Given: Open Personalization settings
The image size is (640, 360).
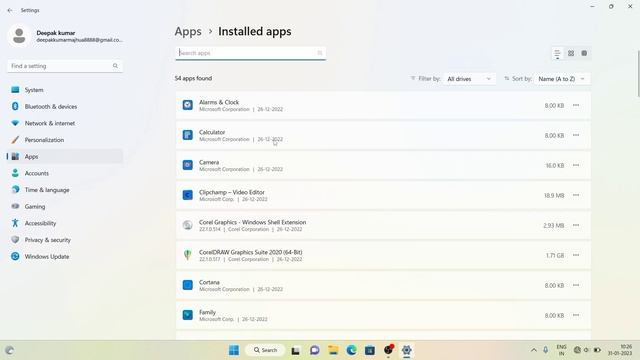Looking at the screenshot, I should 65,140.
